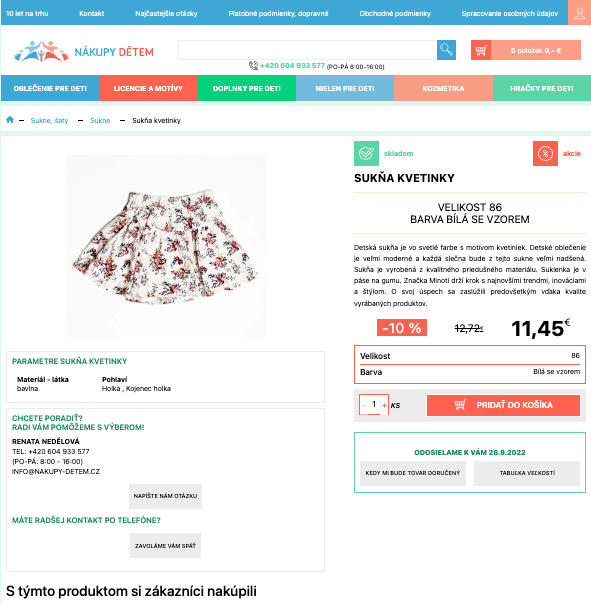The image size is (591, 604).
Task: Click the quantity input field
Action: coord(374,404)
